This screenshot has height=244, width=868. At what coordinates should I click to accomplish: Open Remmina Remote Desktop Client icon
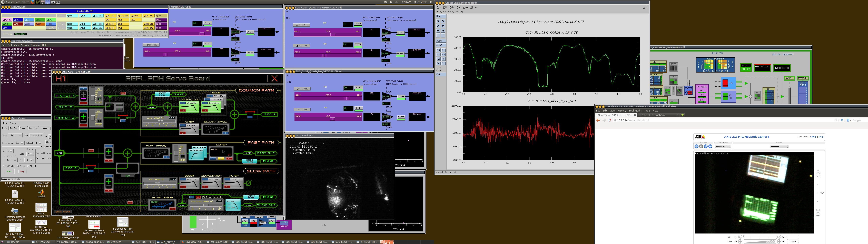point(15,214)
